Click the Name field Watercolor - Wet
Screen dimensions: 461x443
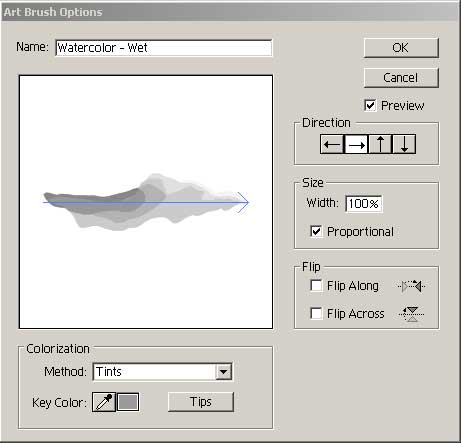coord(164,48)
